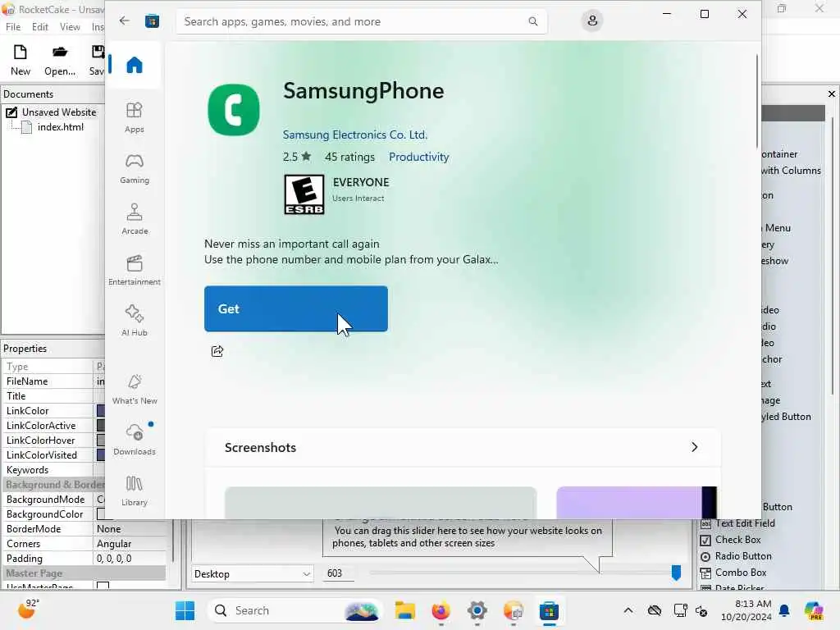The width and height of the screenshot is (840, 630).
Task: Click the Title property row
Action: pyautogui.click(x=53, y=396)
